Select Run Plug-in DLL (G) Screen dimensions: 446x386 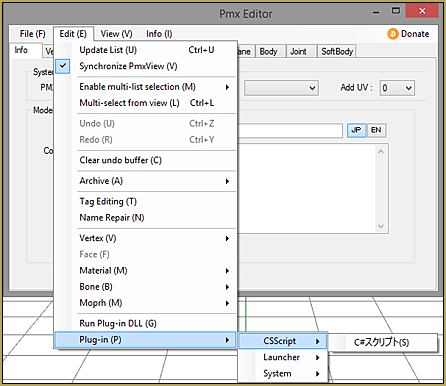(x=146, y=323)
